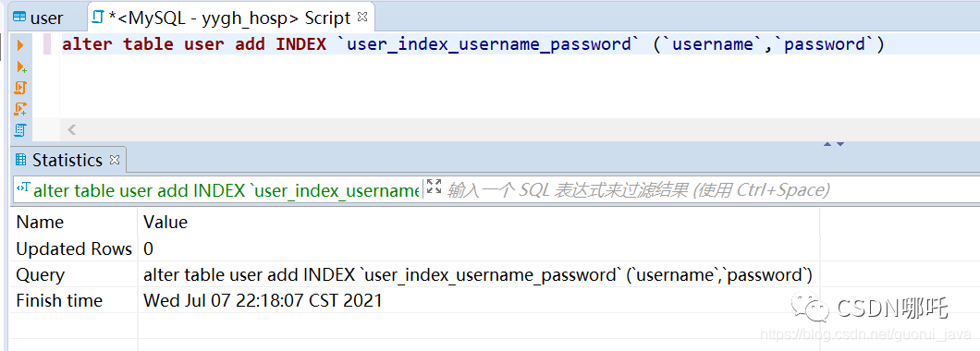Open the Explain execution plan icon
The width and height of the screenshot is (980, 351).
(x=20, y=130)
